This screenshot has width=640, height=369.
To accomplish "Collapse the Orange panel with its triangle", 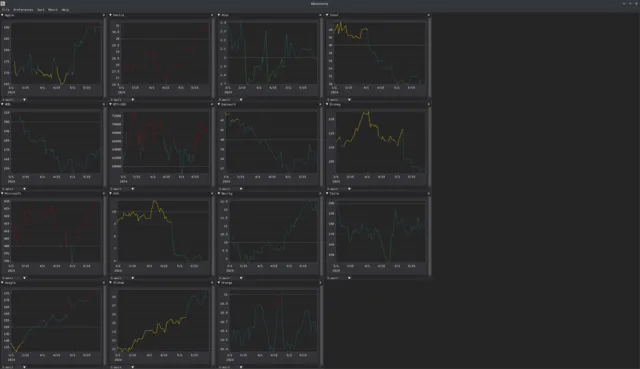I will tap(219, 282).
